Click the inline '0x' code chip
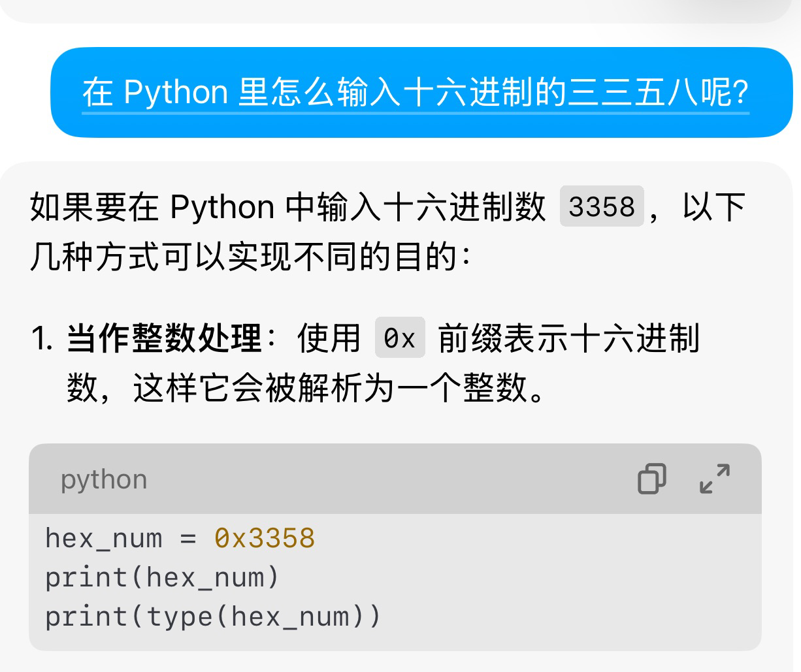Viewport: 801px width, 672px height. pos(400,338)
